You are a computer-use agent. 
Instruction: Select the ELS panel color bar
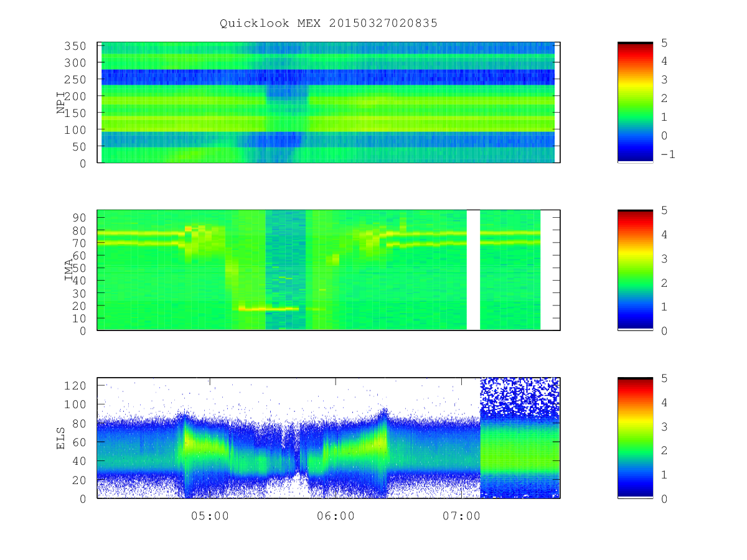[x=635, y=437]
